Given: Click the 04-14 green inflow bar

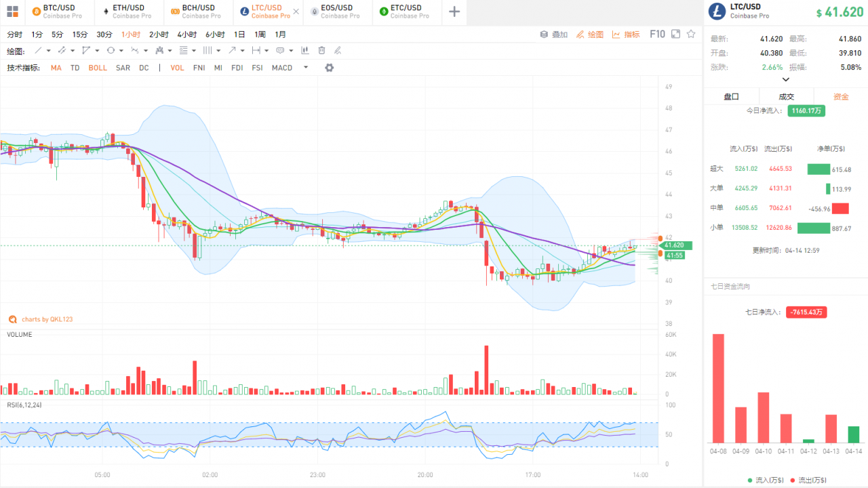Looking at the screenshot, I should [853, 434].
